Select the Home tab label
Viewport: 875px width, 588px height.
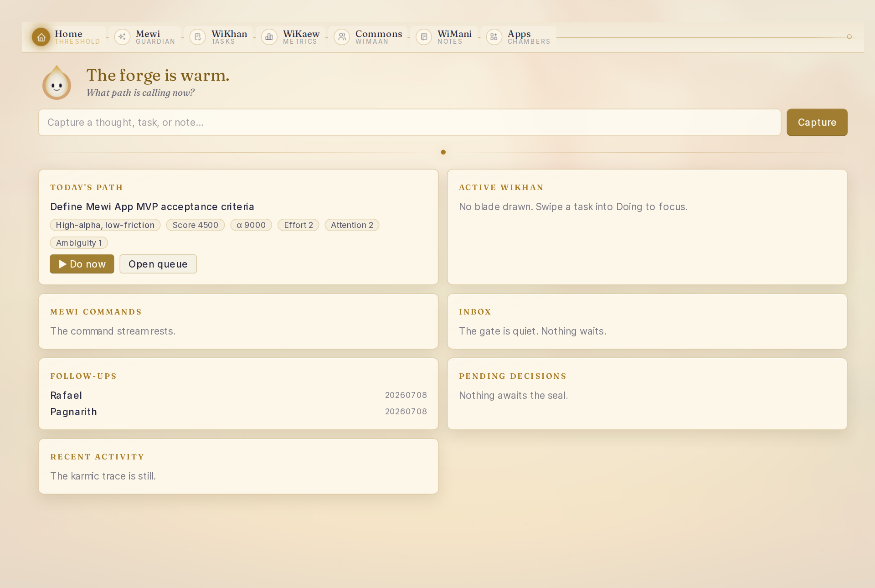point(69,34)
